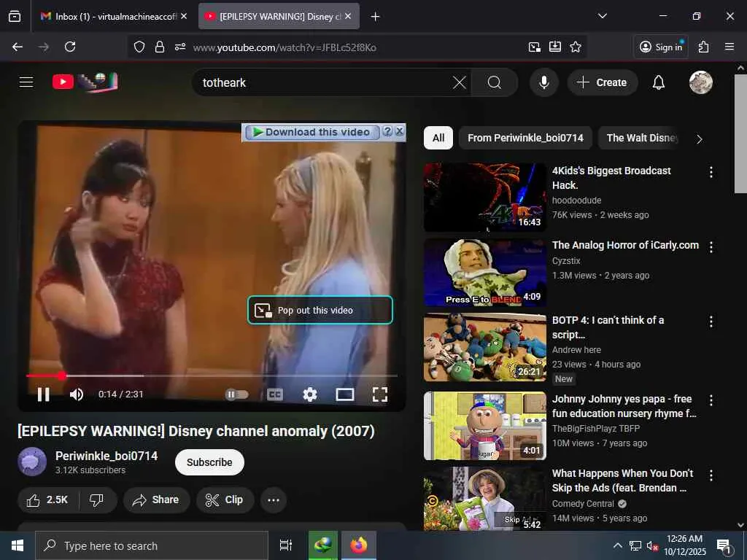Image resolution: width=747 pixels, height=560 pixels.
Task: Switch the video to fullscreen
Action: coord(379,394)
